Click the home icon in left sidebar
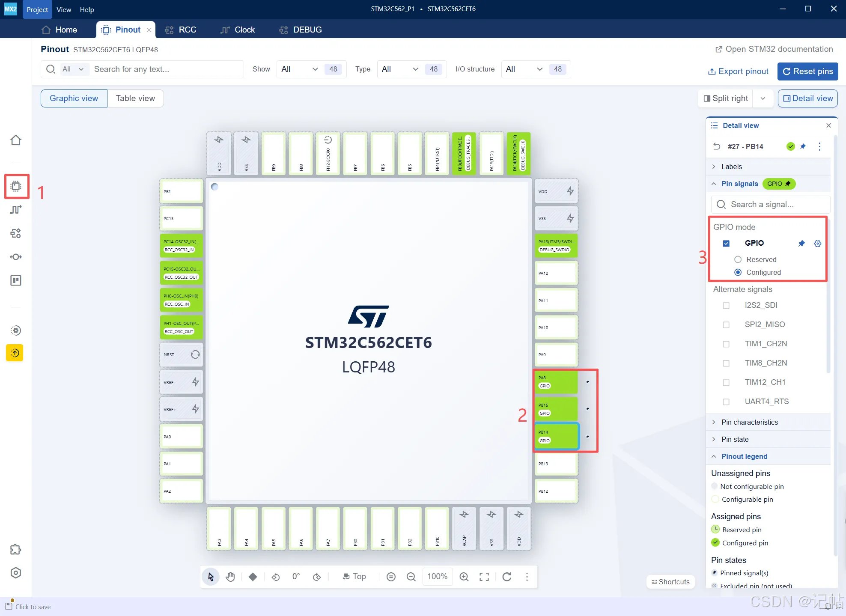Screen dimensions: 846x616 pos(16,140)
